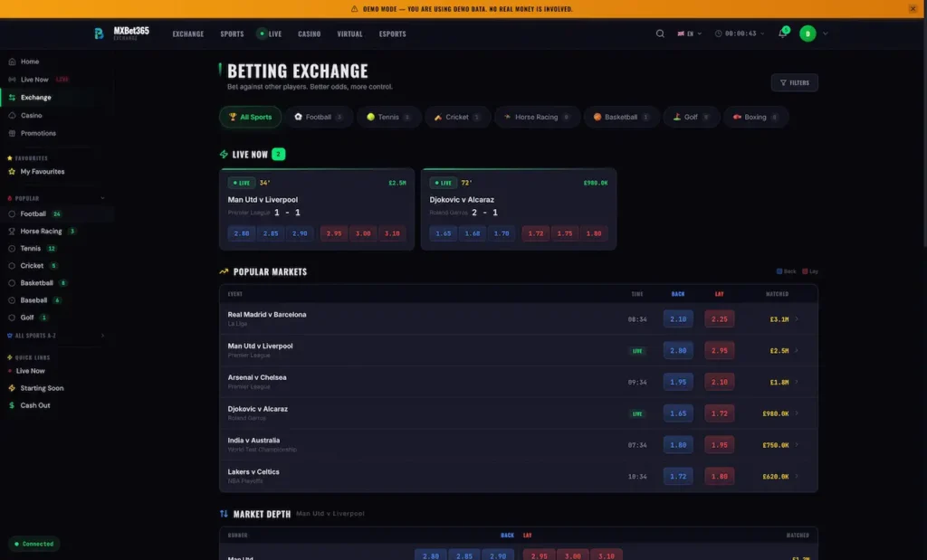The image size is (927, 560).
Task: Click Baseball icon in sidebar
Action: pyautogui.click(x=12, y=300)
